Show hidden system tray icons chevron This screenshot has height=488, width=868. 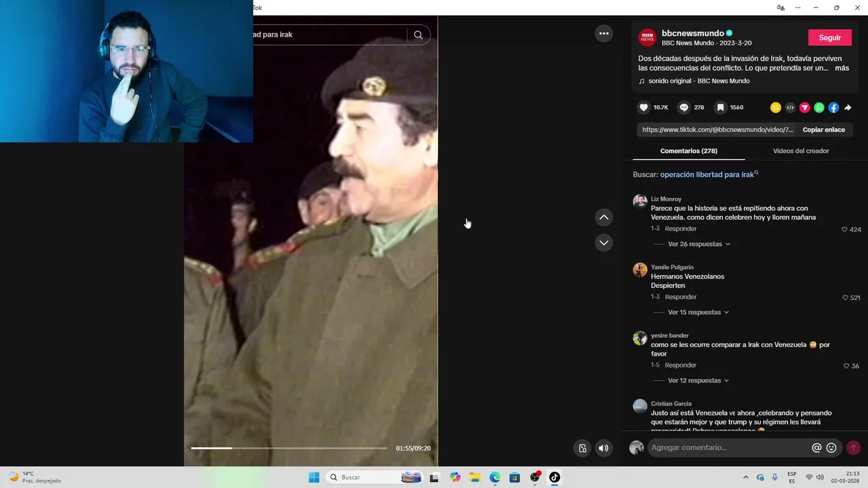746,477
